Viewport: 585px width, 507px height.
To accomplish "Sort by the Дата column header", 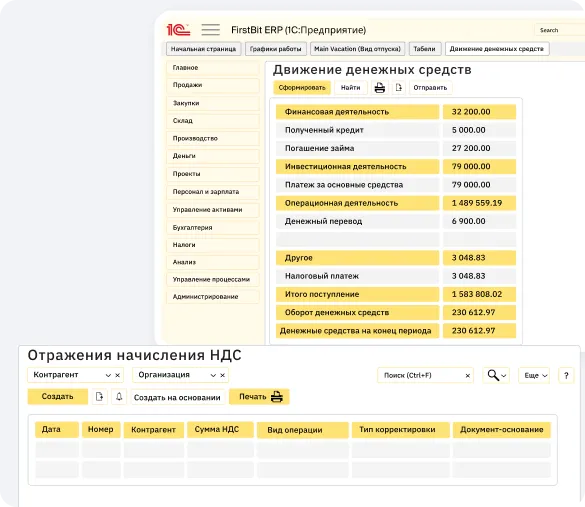I will [x=57, y=429].
